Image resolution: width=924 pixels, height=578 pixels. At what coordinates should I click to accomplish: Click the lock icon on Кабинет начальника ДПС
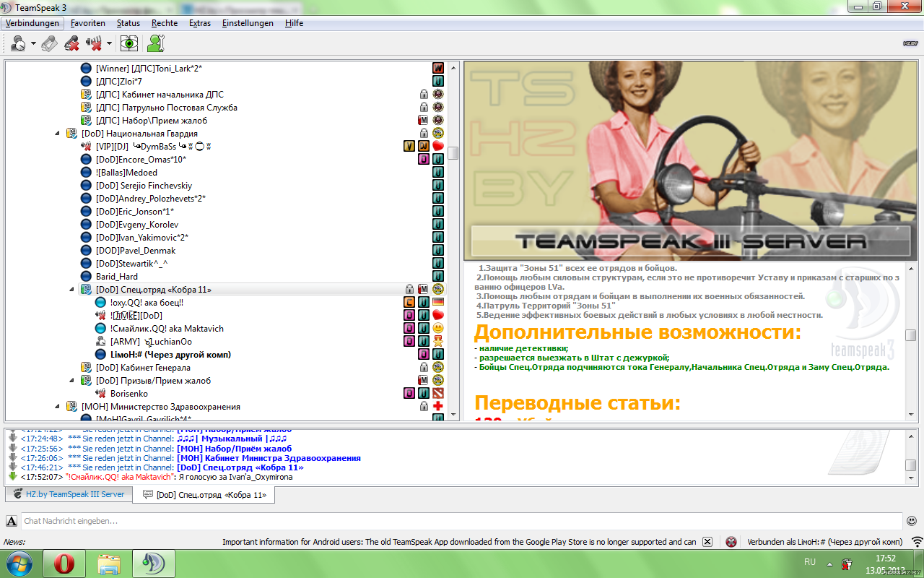click(x=424, y=95)
